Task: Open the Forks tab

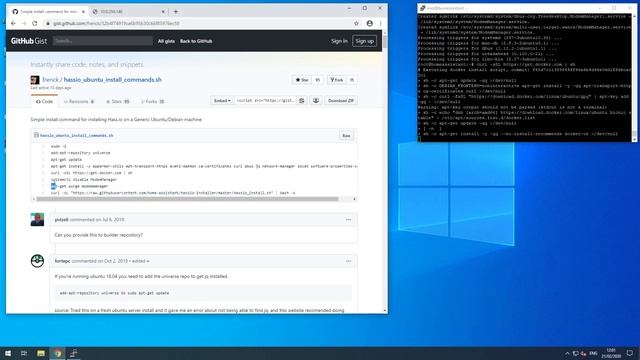Action: (153, 102)
